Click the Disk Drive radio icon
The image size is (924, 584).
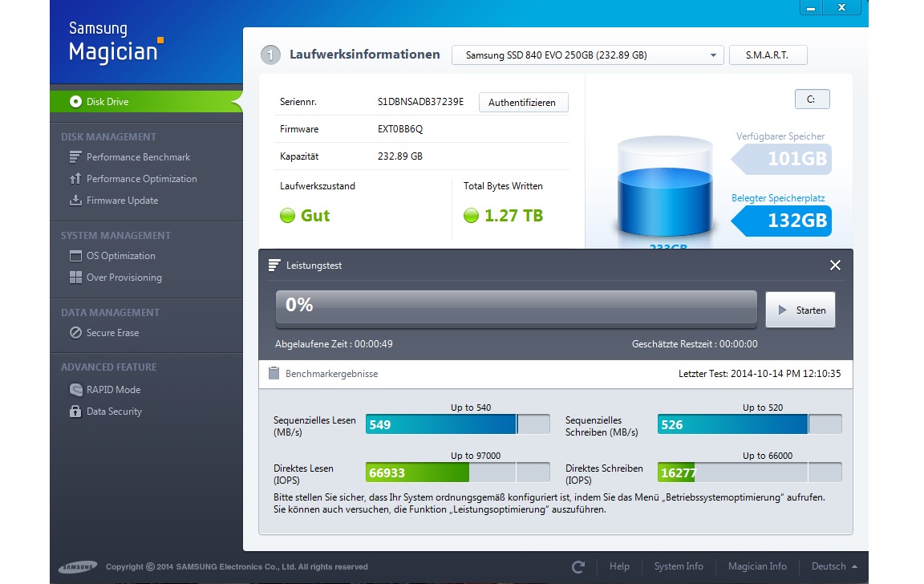point(75,101)
